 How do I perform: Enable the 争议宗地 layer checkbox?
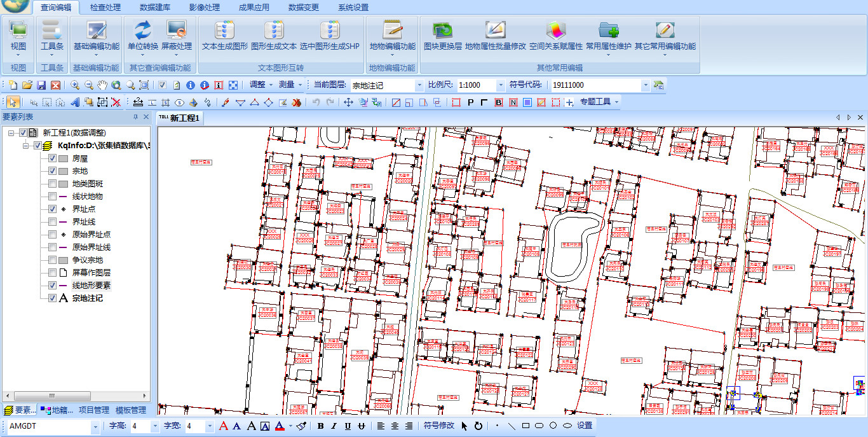(x=53, y=260)
